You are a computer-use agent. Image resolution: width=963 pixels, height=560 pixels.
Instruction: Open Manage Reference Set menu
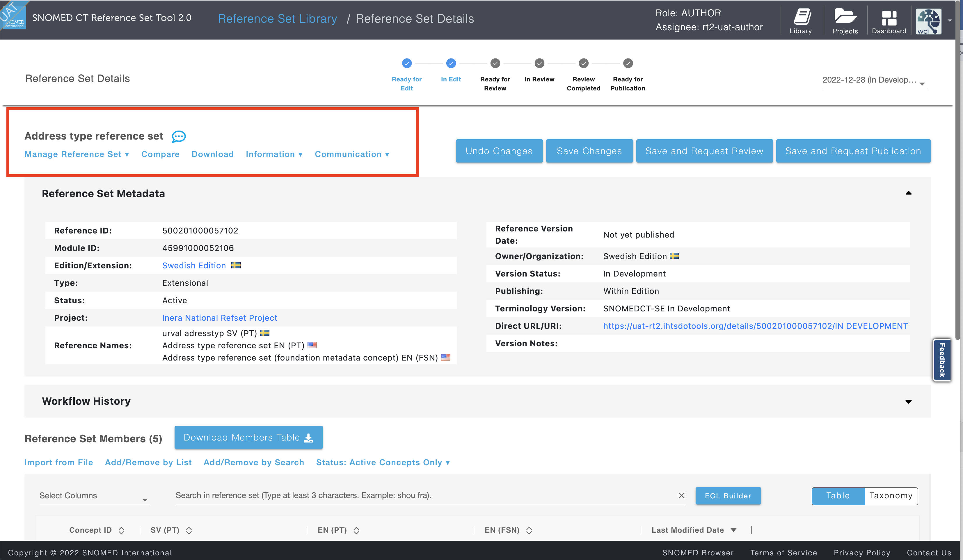pos(77,154)
